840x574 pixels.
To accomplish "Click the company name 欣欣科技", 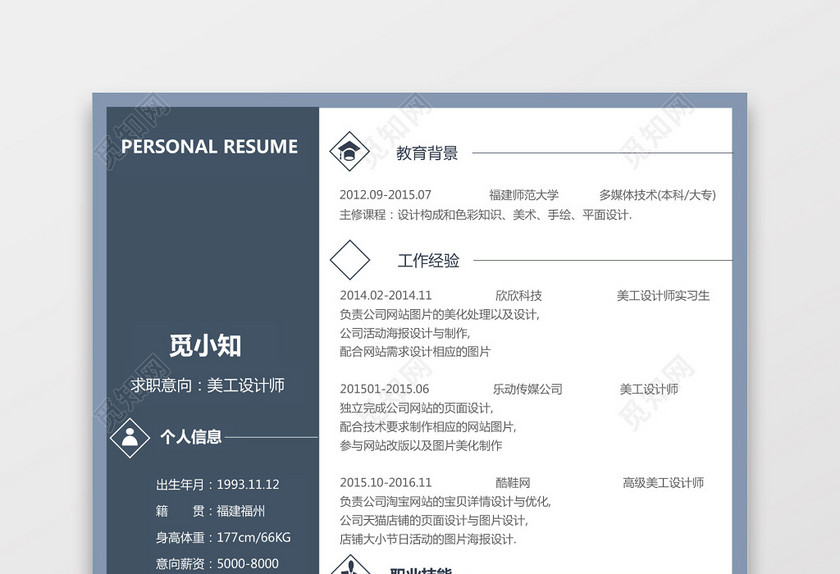I will coord(519,295).
